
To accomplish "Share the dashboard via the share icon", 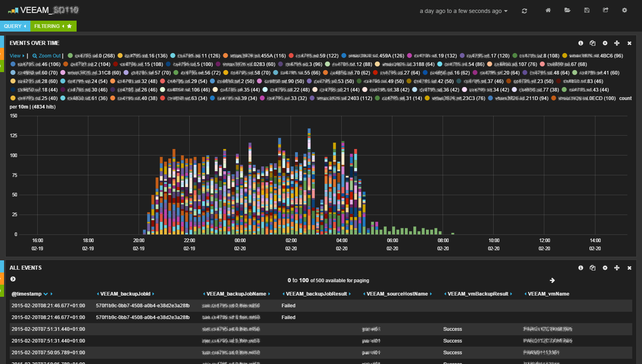I will [606, 10].
